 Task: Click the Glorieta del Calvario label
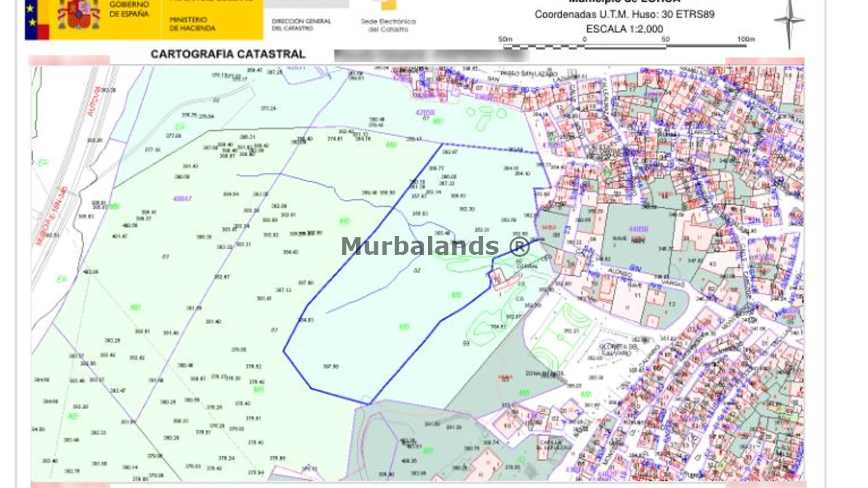(x=618, y=349)
